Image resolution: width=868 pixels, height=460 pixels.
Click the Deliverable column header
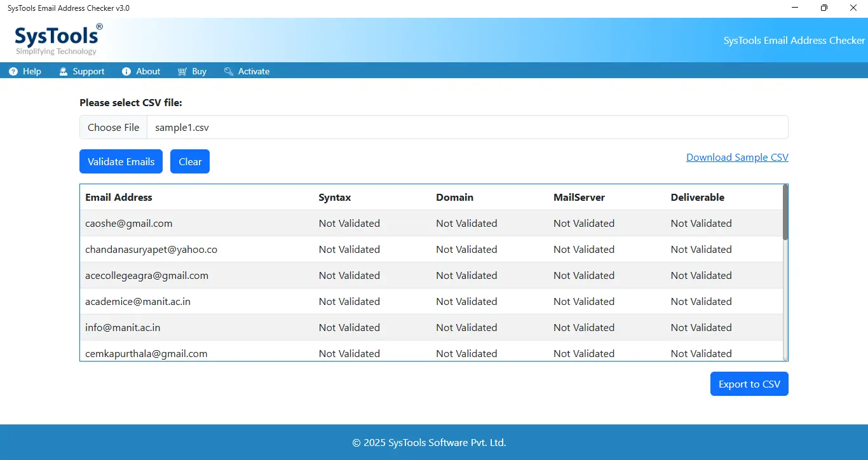[697, 198]
